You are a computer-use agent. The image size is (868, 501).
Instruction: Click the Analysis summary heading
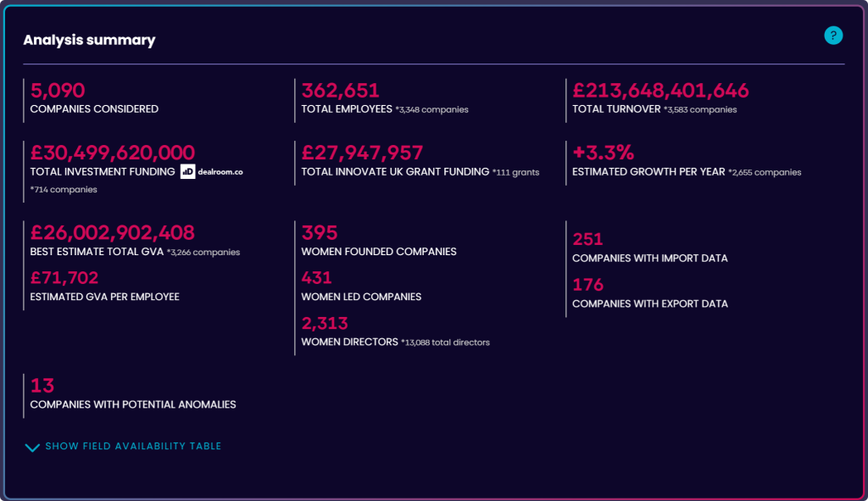tap(89, 40)
